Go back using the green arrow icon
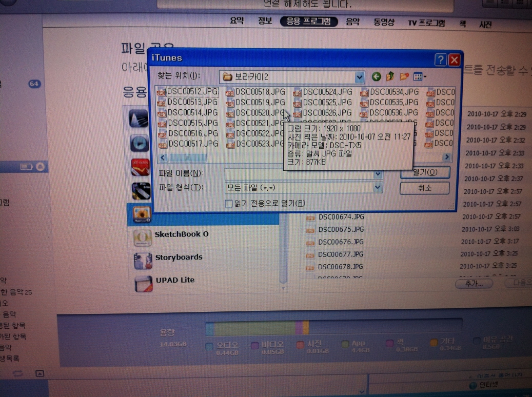The width and height of the screenshot is (532, 397). tap(376, 77)
